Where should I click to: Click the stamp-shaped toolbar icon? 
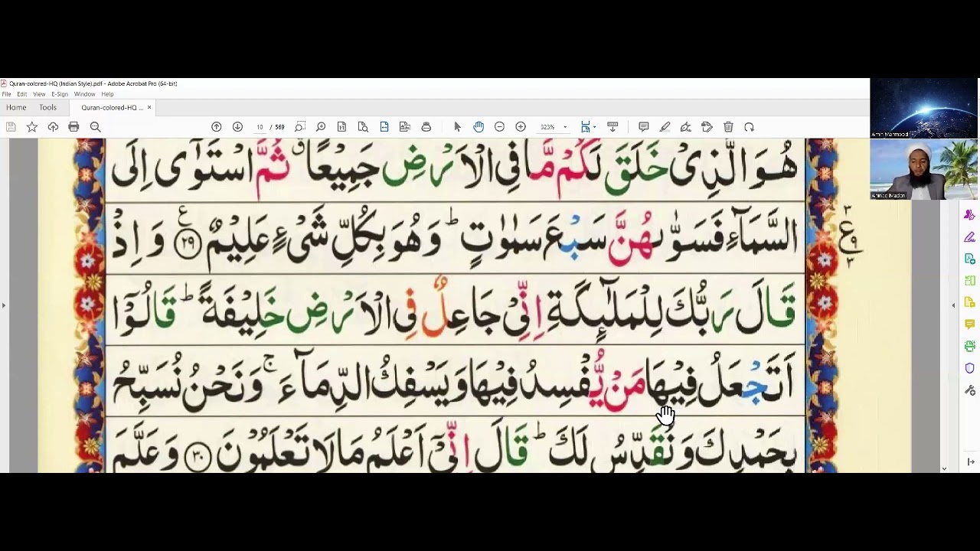pyautogui.click(x=426, y=127)
